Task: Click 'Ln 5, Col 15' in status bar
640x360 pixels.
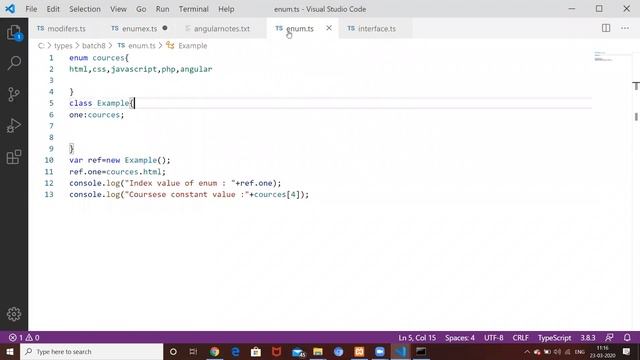Action: coord(417,338)
